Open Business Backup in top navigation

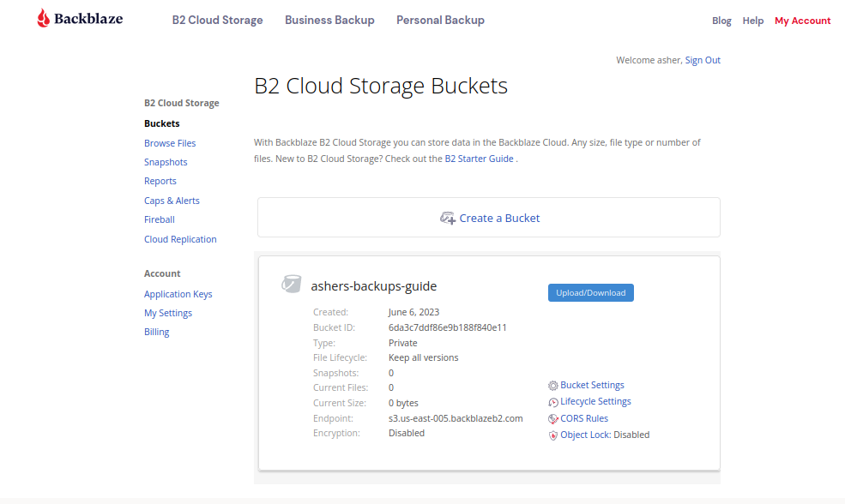[x=329, y=20]
